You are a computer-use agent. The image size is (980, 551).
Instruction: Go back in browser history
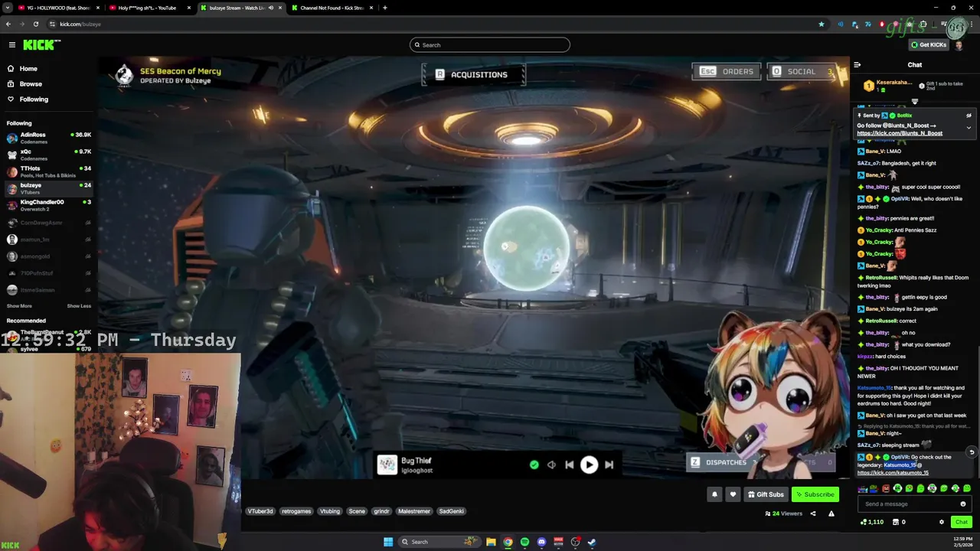pyautogui.click(x=8, y=24)
